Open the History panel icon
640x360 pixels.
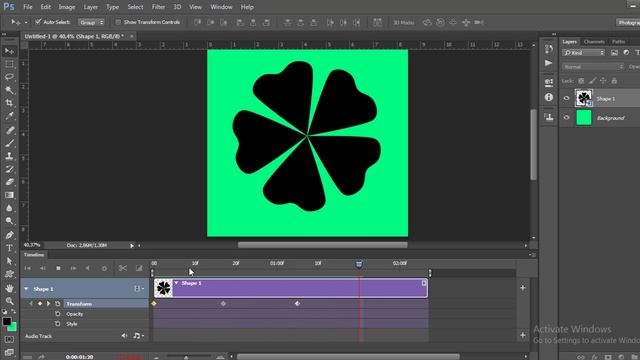549,49
